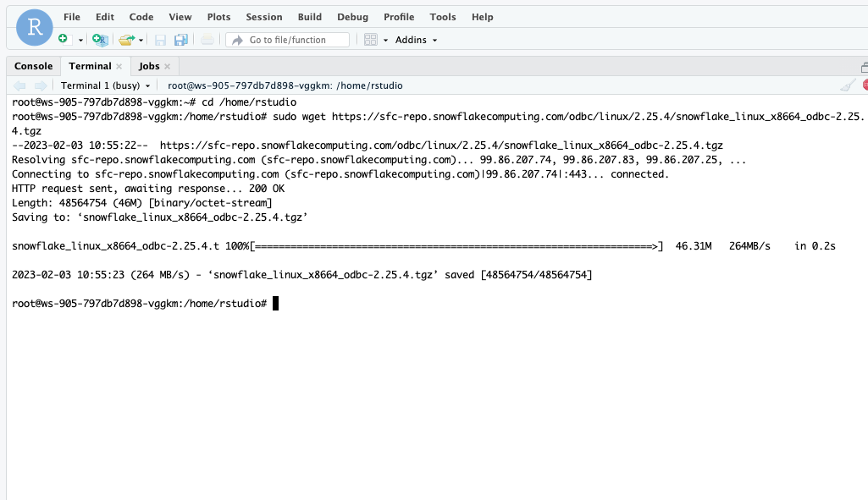Viewport: 868px width, 500px height.
Task: Open the View menu
Action: click(x=180, y=17)
